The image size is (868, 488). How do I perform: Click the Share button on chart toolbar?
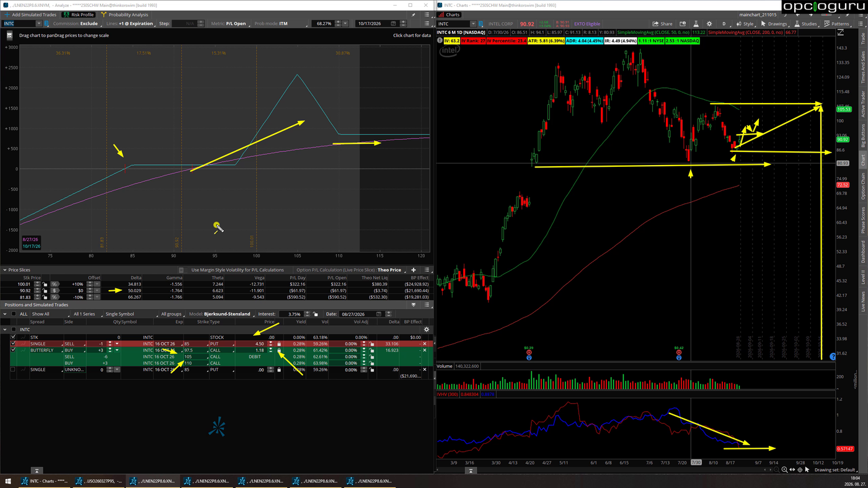point(663,24)
